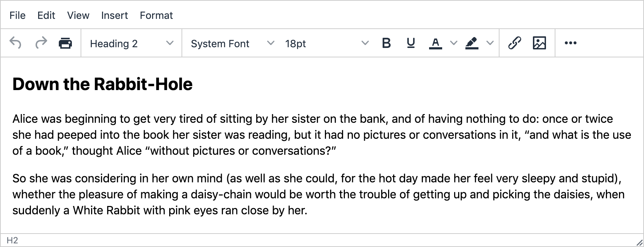Click the Undo arrow icon
The width and height of the screenshot is (644, 247).
(x=15, y=43)
